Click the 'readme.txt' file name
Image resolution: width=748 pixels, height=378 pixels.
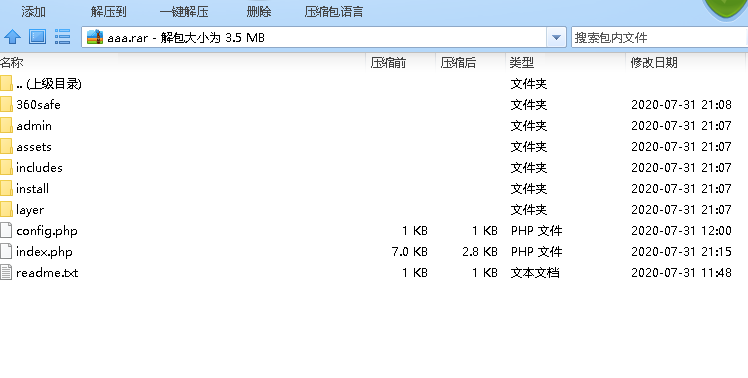[x=47, y=273]
